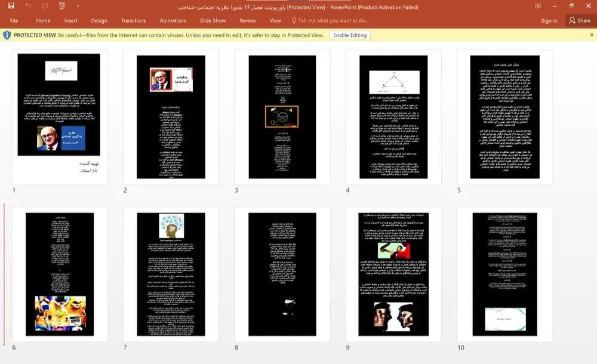
Task: Select slide 7 thumbnail with head illustration
Action: (171, 274)
